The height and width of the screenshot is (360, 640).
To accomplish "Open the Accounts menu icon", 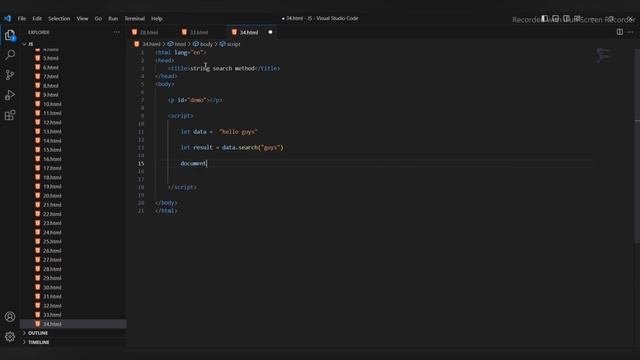I will tap(10, 317).
